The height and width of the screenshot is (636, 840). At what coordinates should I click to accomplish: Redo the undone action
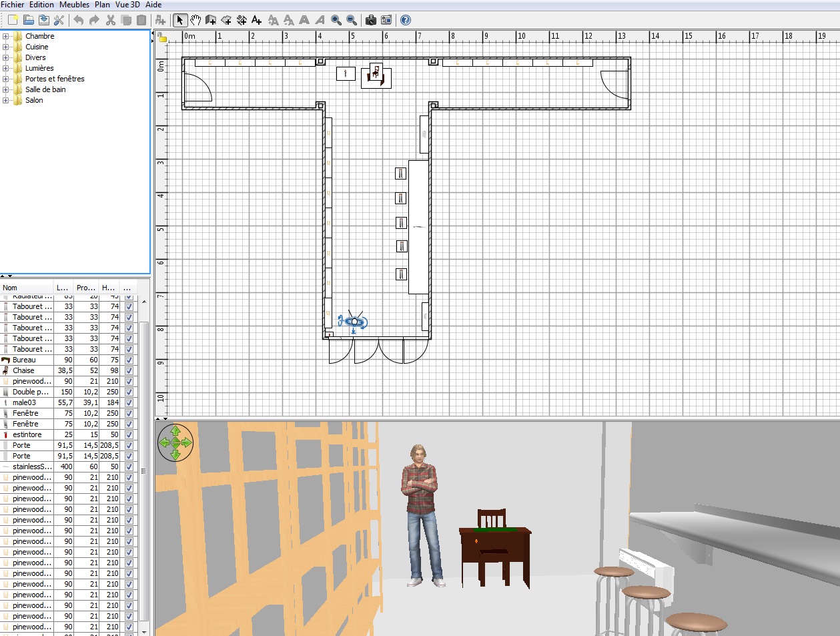point(94,20)
